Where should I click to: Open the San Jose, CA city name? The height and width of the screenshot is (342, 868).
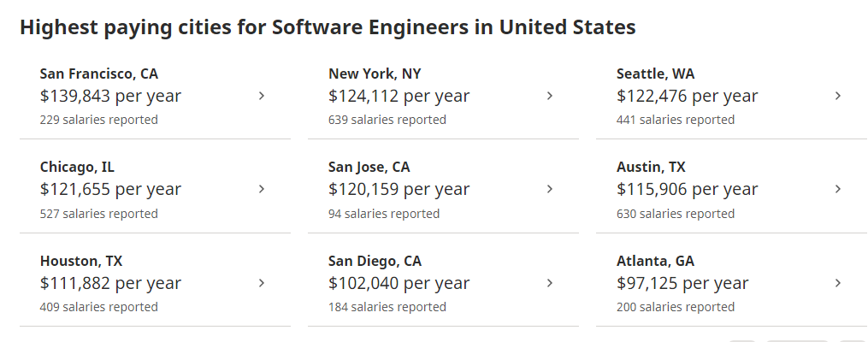point(369,167)
